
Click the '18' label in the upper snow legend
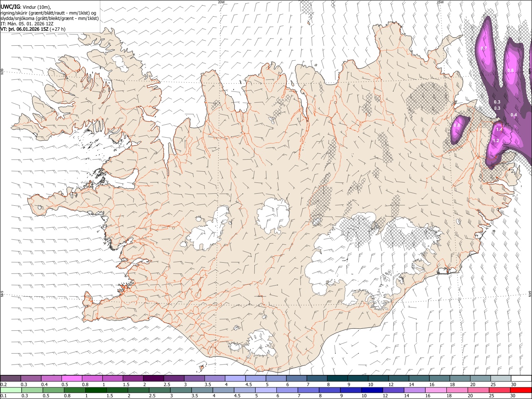[x=452, y=384]
